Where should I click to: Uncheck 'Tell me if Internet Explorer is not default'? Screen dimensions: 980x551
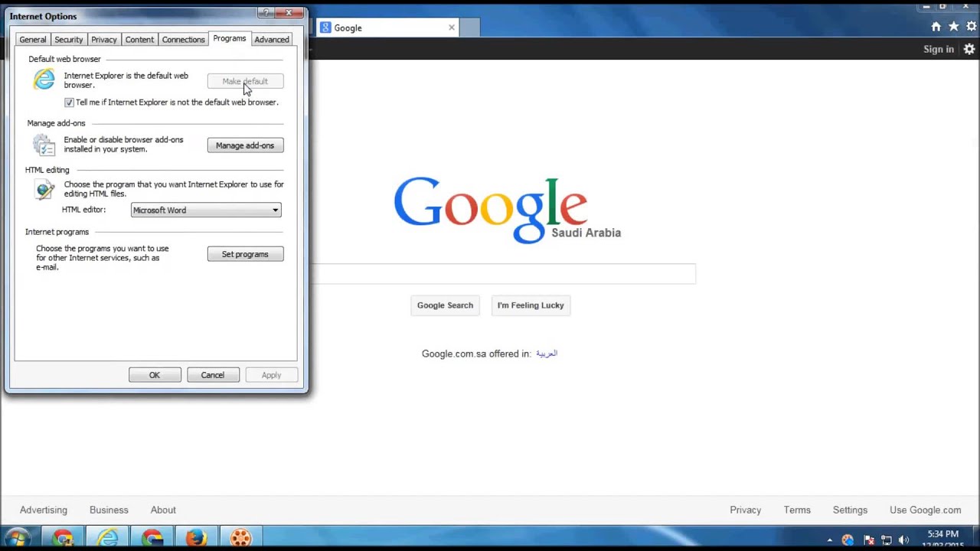pos(69,103)
